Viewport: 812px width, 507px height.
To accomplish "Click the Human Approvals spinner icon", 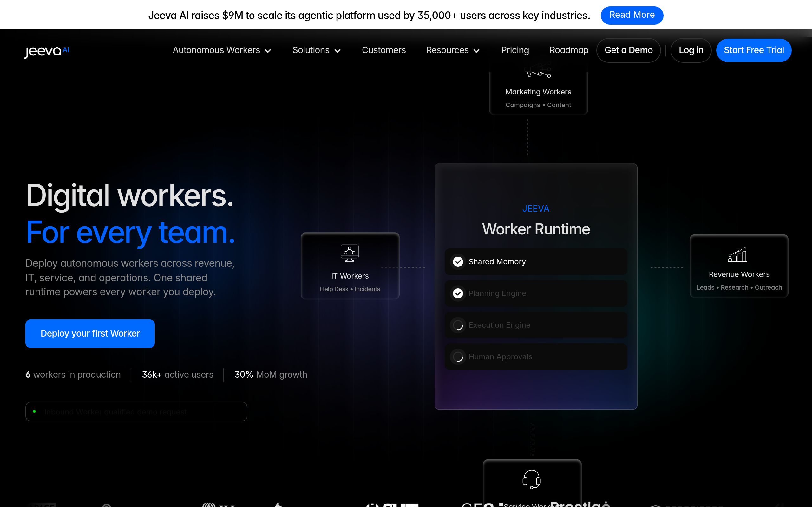I will (458, 357).
